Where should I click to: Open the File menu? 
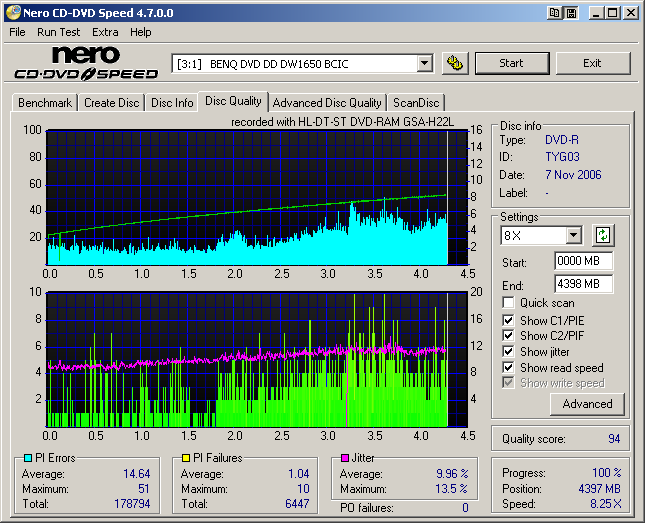pyautogui.click(x=17, y=32)
